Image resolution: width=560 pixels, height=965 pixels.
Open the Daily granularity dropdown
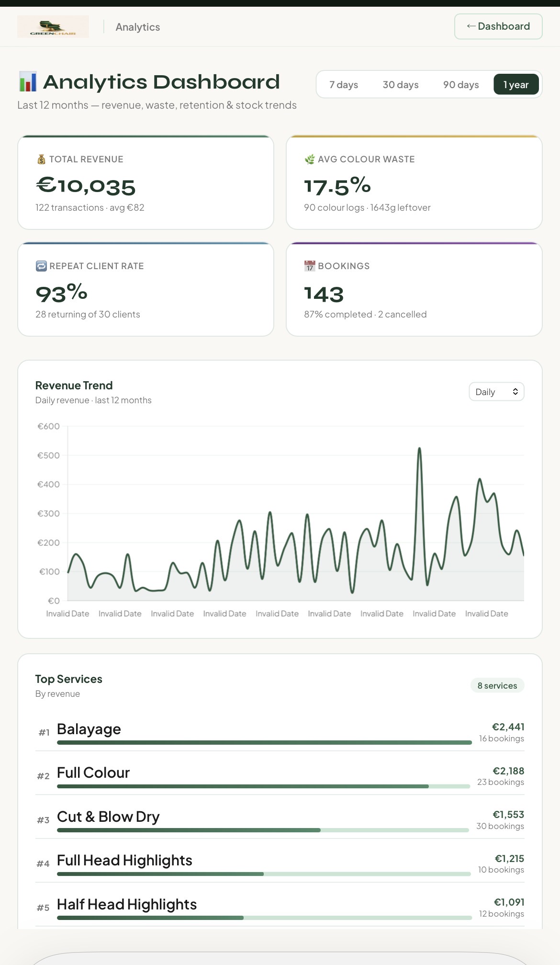497,392
